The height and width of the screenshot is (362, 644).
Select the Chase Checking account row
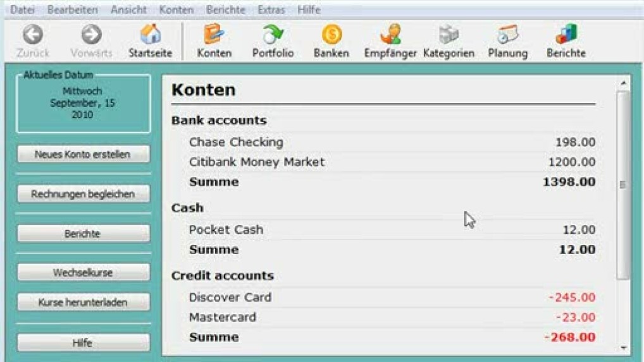(x=236, y=142)
